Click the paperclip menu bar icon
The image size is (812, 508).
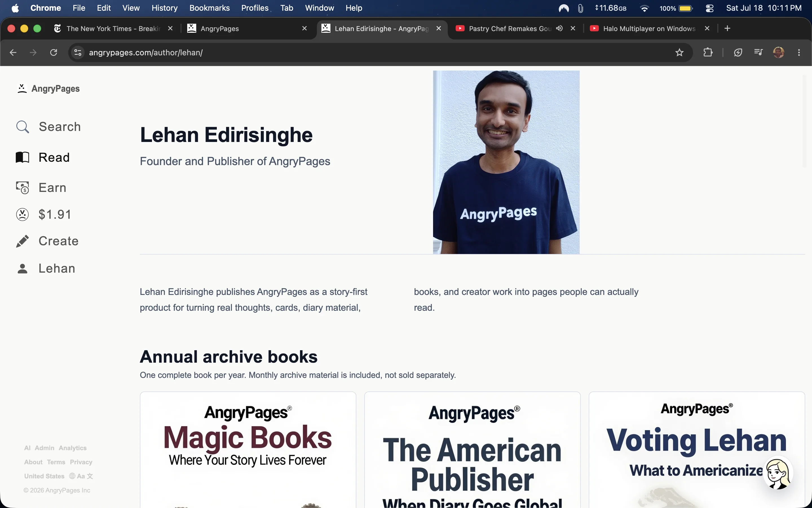581,8
